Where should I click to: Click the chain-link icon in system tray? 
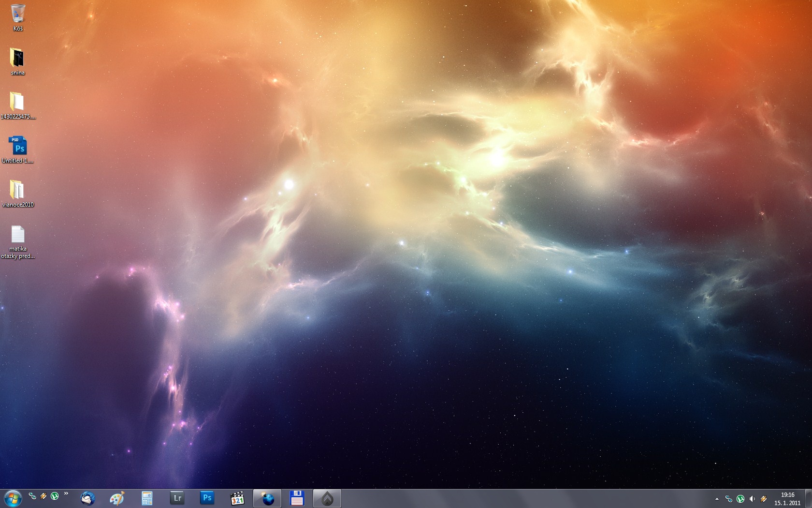729,499
